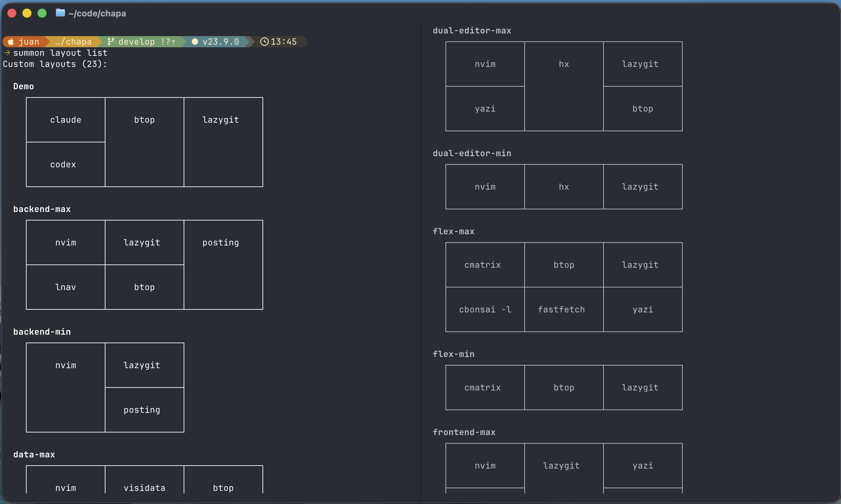Click the Apple logo in prompt
This screenshot has height=504, width=841.
(x=11, y=42)
